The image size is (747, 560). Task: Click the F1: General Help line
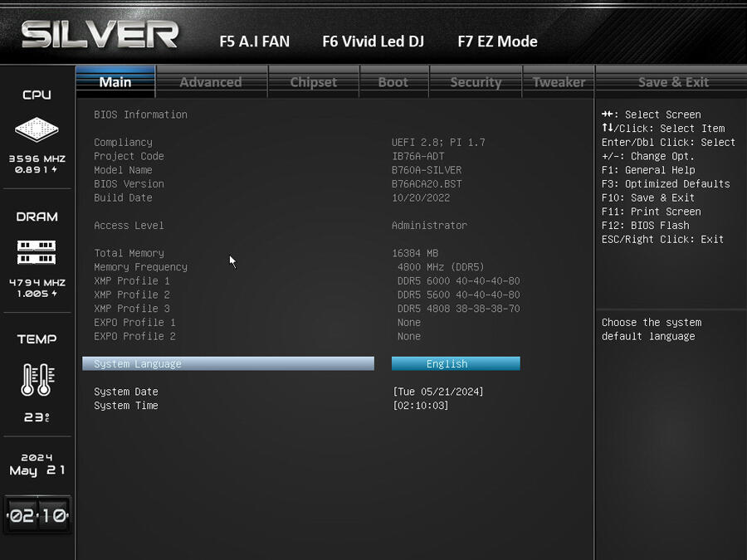648,170
